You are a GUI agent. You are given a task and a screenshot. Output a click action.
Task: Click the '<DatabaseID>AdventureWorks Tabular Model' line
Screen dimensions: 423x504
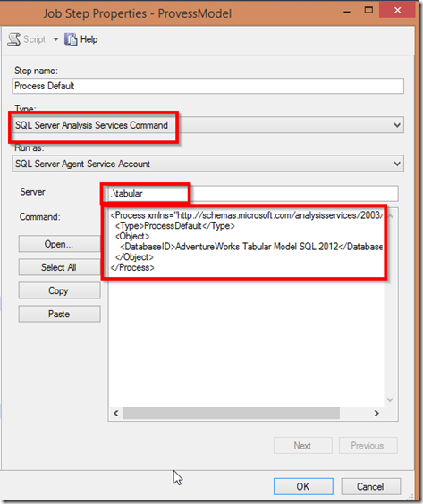coord(251,247)
